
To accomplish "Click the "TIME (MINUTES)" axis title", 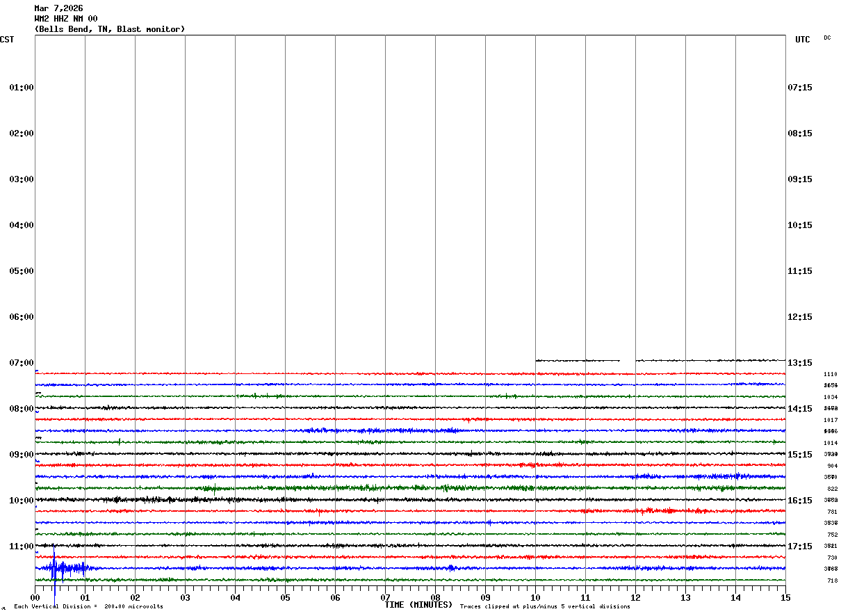I will (418, 605).
